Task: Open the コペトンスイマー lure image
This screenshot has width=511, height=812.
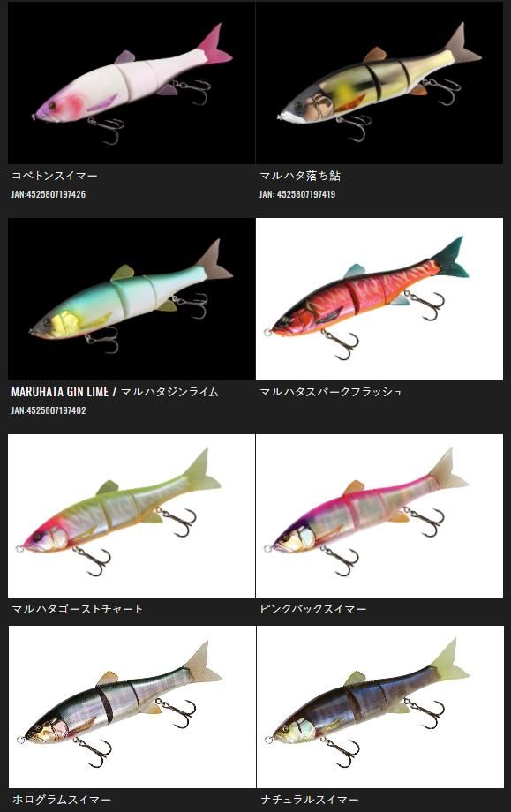Action: pos(132,82)
